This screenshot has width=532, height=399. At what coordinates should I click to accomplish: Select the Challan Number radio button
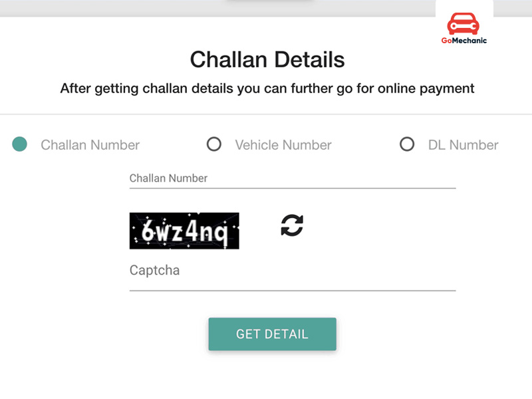[x=19, y=144]
